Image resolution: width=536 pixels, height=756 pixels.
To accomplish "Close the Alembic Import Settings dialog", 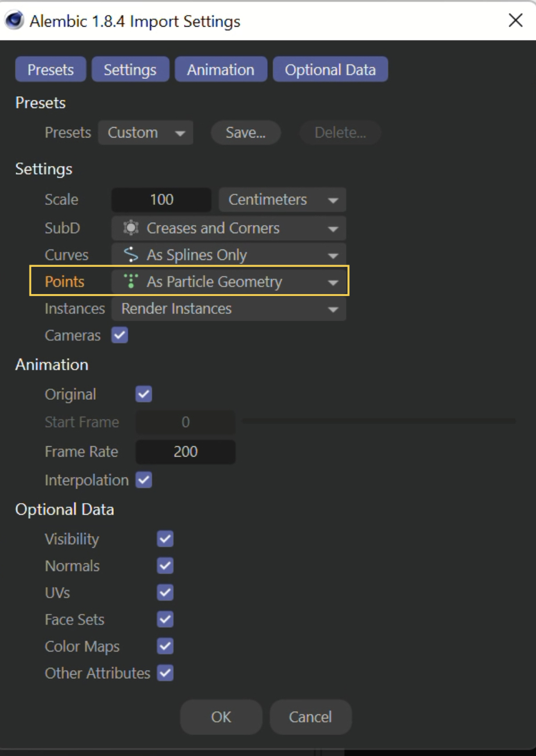I will 515,21.
